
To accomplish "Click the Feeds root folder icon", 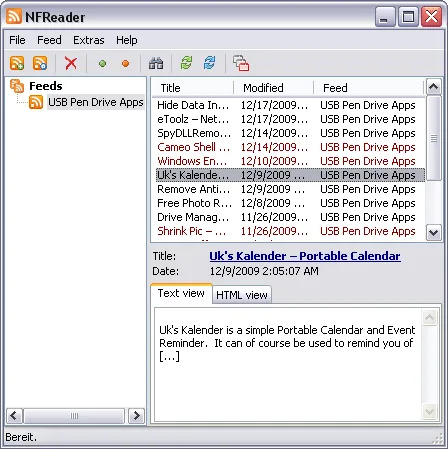I will [17, 86].
